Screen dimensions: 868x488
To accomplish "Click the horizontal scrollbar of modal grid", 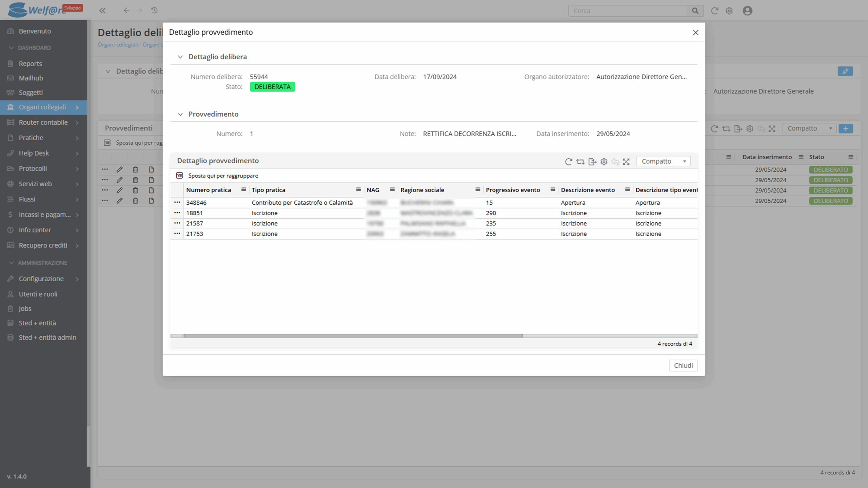I will 353,336.
